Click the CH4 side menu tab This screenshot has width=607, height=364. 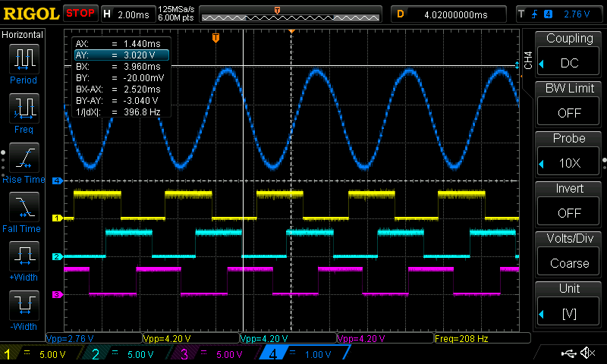[x=528, y=60]
